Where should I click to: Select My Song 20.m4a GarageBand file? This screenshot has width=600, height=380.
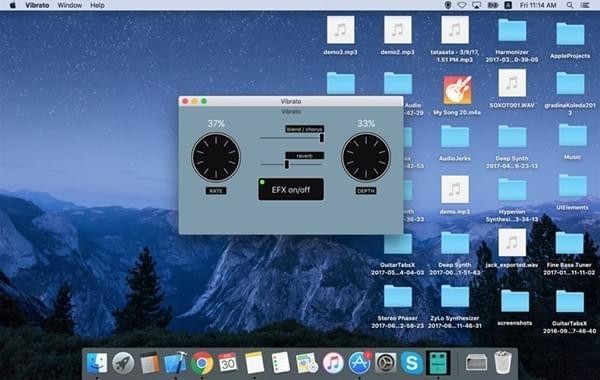[x=457, y=95]
